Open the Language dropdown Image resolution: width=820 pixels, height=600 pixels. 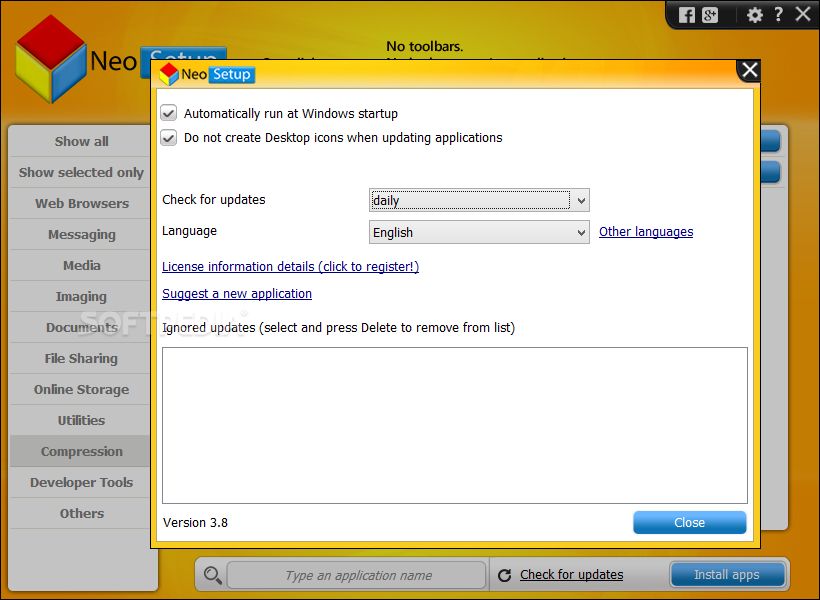tap(479, 232)
